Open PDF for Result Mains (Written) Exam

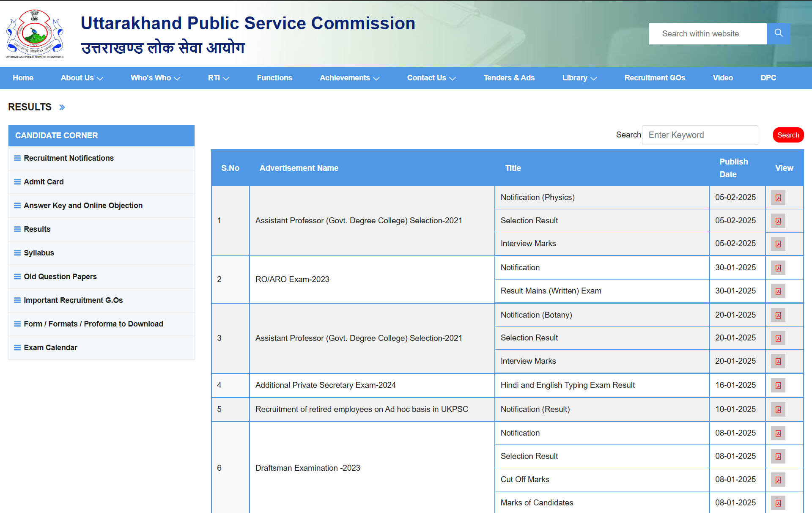pyautogui.click(x=778, y=291)
